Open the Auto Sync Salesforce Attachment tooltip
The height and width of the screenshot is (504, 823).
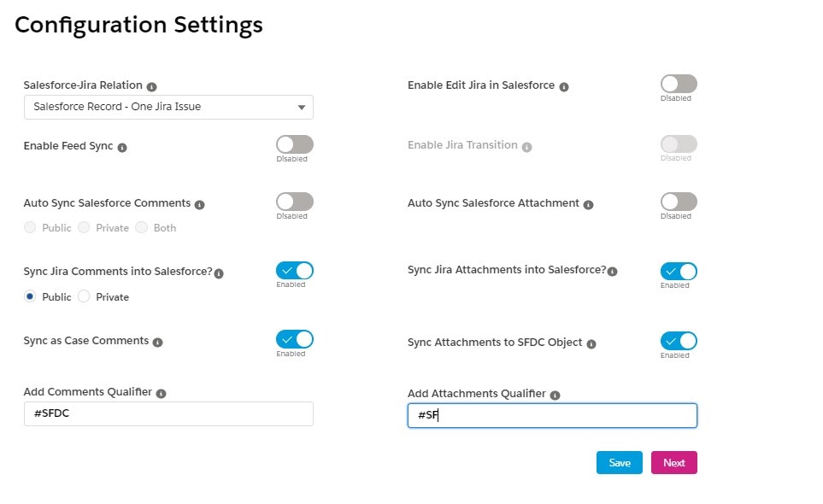tap(587, 203)
